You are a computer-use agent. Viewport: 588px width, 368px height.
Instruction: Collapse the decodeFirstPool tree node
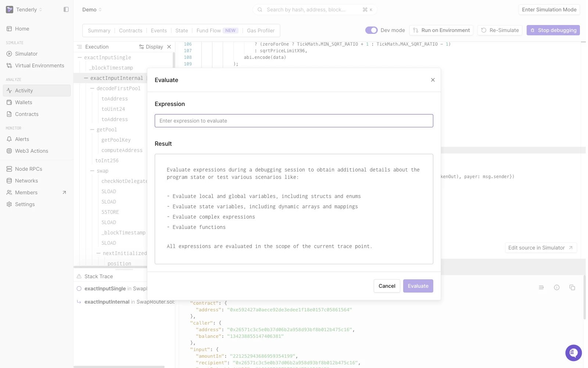[92, 88]
